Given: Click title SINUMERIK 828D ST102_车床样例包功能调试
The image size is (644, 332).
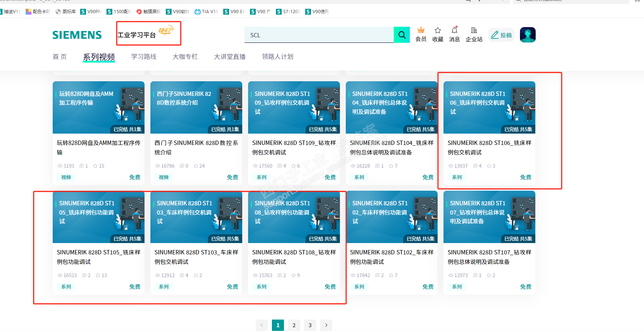Looking at the screenshot, I should [392, 257].
